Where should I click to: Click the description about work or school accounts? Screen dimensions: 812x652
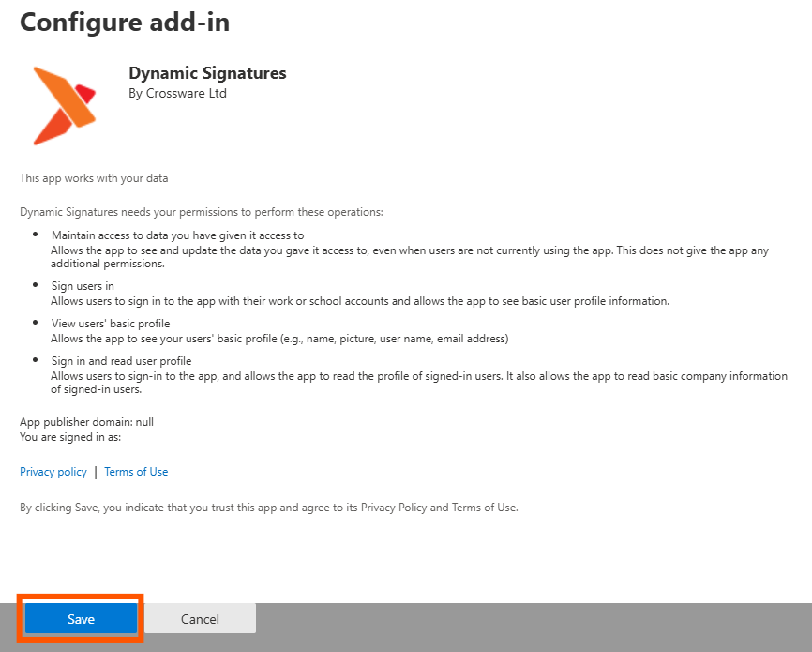pos(360,301)
